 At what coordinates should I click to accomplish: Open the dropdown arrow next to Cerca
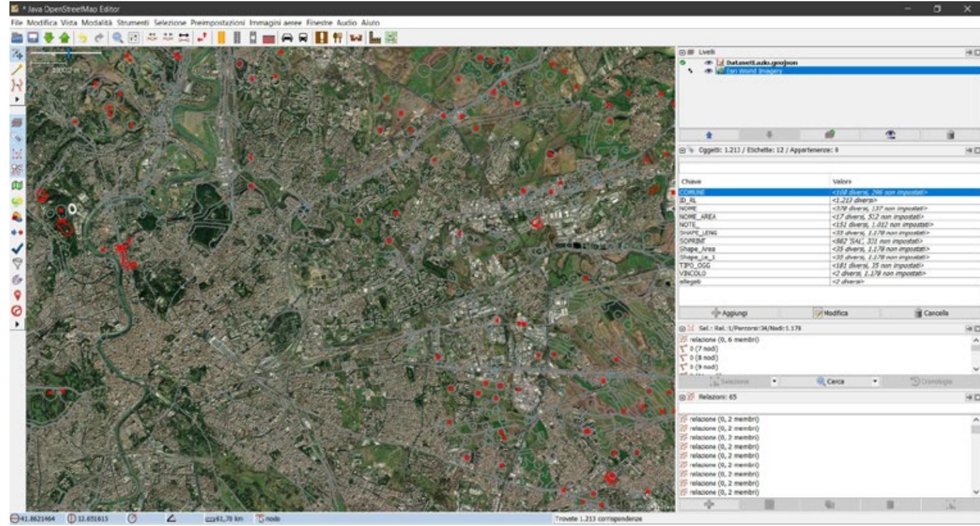(875, 381)
